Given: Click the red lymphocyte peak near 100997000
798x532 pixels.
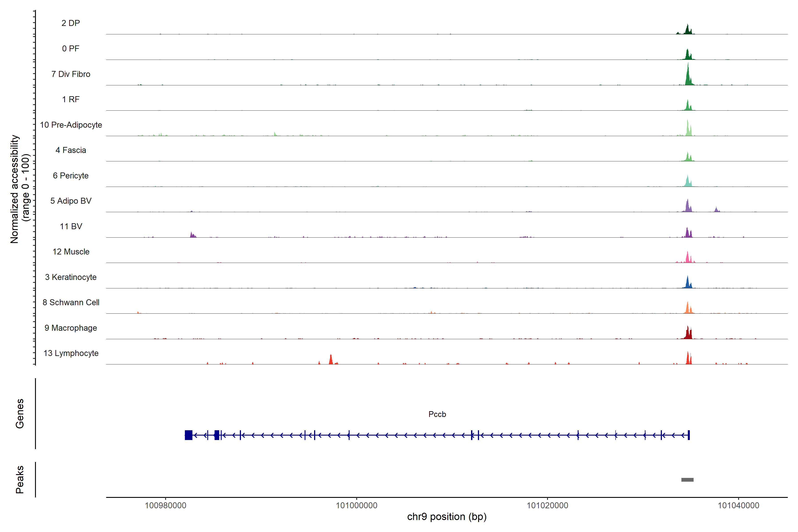Looking at the screenshot, I should coord(331,360).
